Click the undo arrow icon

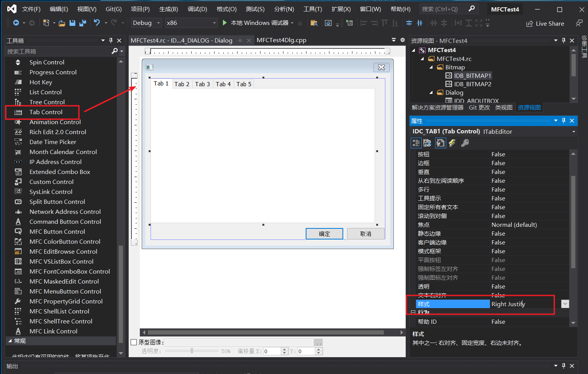tap(97, 23)
